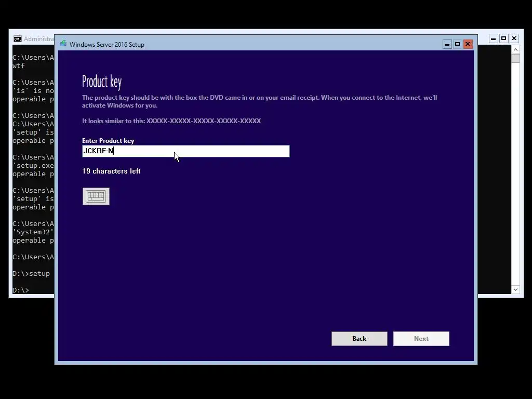Click Command Prompt scrollbar up arrow
The width and height of the screenshot is (532, 399).
click(x=515, y=49)
